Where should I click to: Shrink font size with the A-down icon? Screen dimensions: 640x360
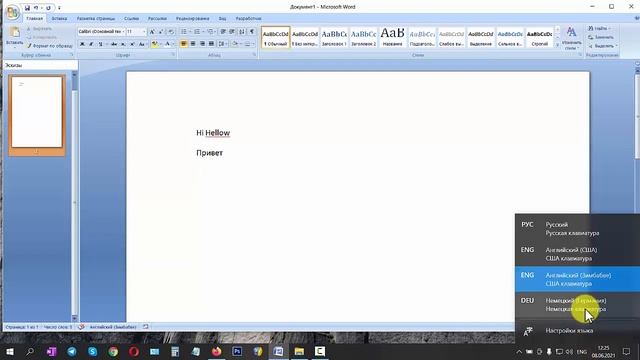click(x=161, y=31)
